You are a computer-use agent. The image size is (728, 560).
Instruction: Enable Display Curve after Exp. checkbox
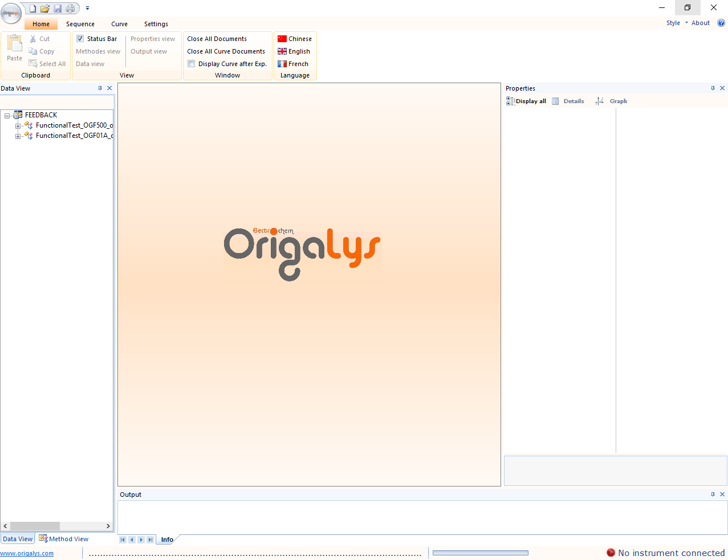pos(192,64)
